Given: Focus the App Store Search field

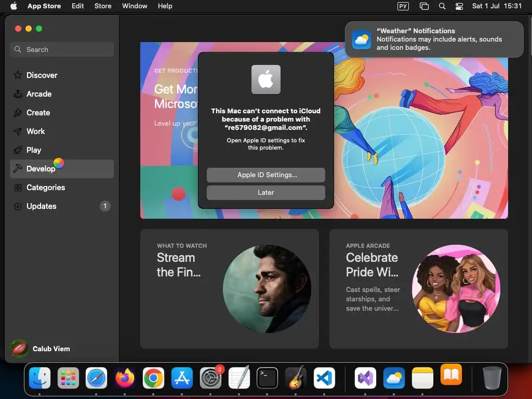Looking at the screenshot, I should [62, 49].
